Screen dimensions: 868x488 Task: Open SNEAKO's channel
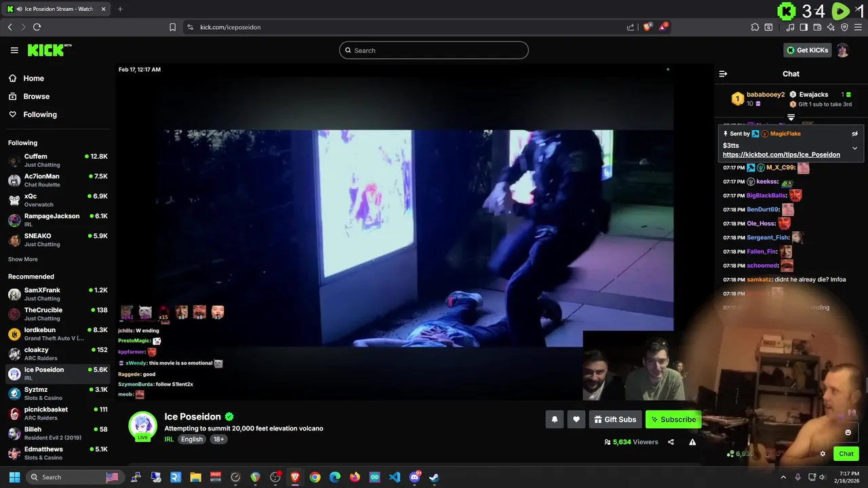58,240
